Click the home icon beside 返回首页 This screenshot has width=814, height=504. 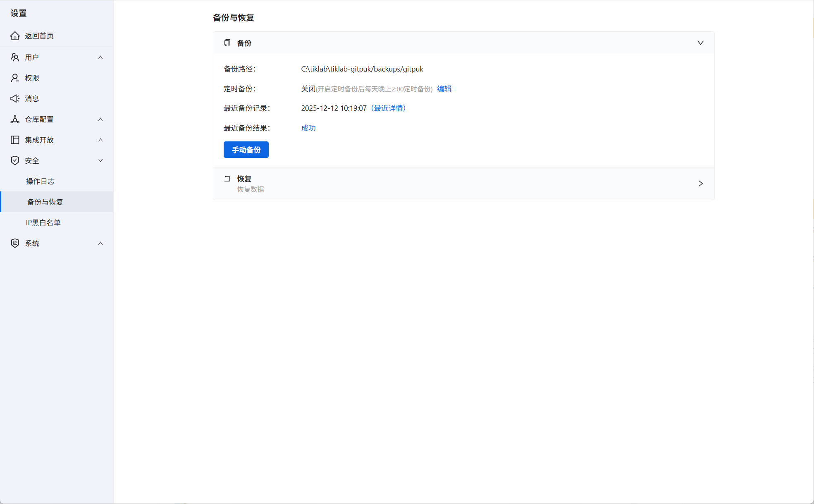tap(15, 36)
